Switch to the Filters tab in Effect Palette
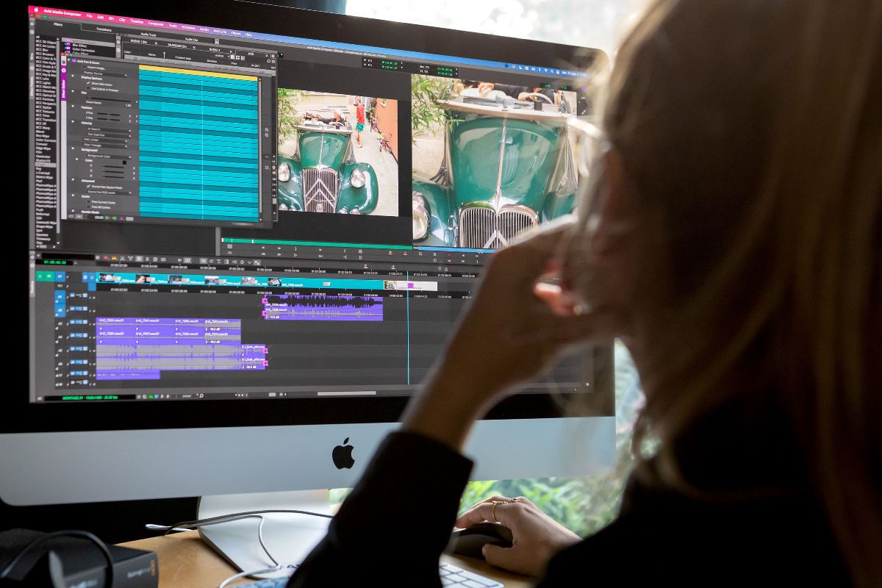 58,24
